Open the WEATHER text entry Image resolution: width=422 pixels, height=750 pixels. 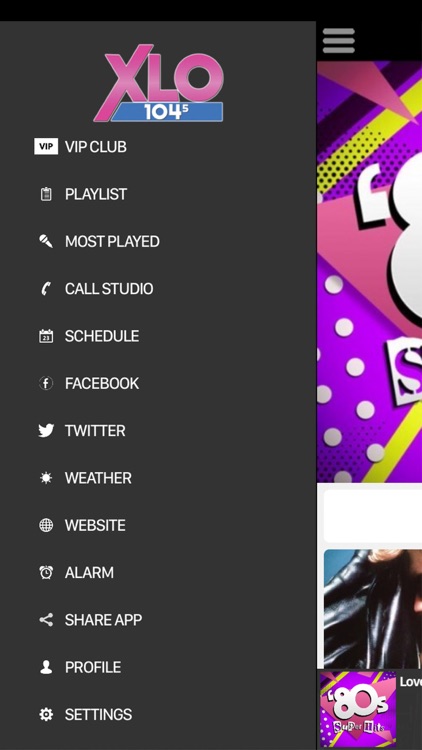point(98,478)
